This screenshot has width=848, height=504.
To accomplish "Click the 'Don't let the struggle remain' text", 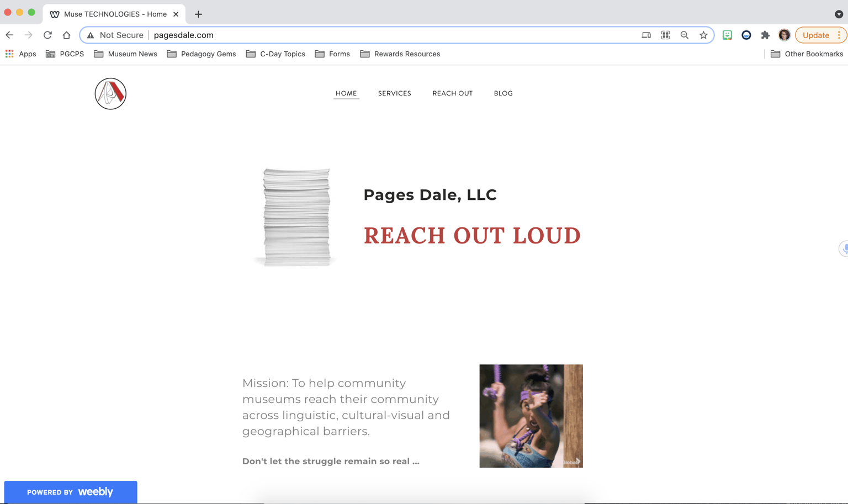I will tap(331, 461).
